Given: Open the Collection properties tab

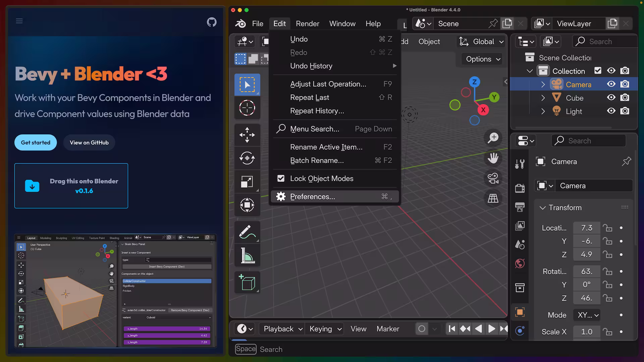Looking at the screenshot, I should [x=520, y=288].
